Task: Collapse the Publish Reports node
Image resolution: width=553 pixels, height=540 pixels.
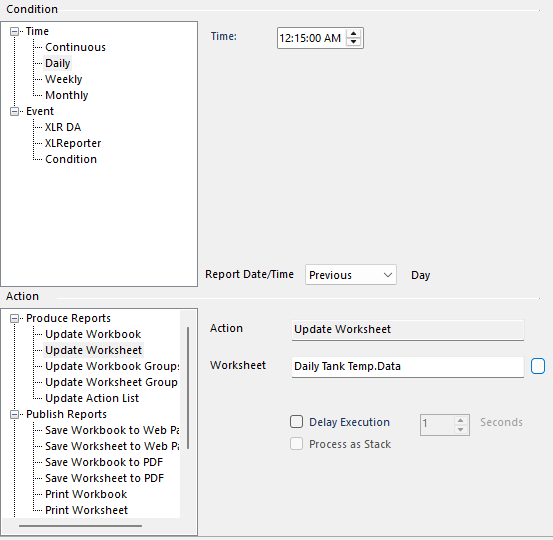Action: (14, 414)
